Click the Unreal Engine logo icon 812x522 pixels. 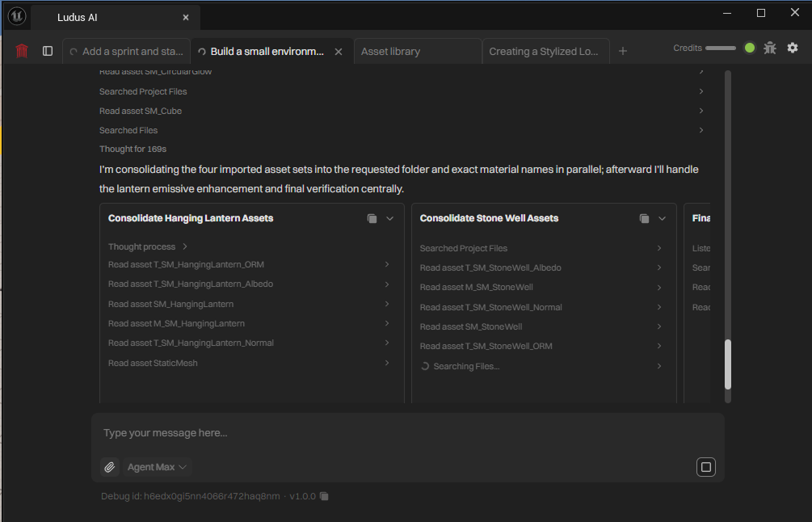(17, 17)
